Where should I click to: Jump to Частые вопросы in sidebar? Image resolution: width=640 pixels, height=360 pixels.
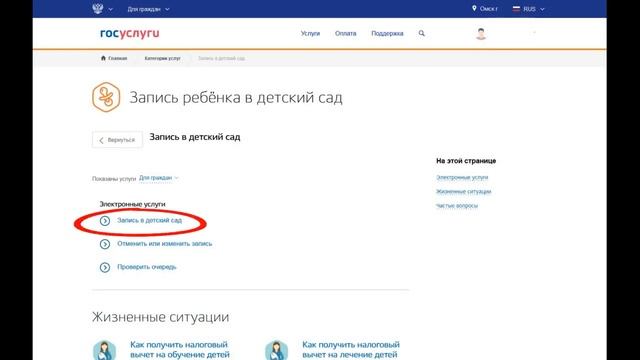457,206
